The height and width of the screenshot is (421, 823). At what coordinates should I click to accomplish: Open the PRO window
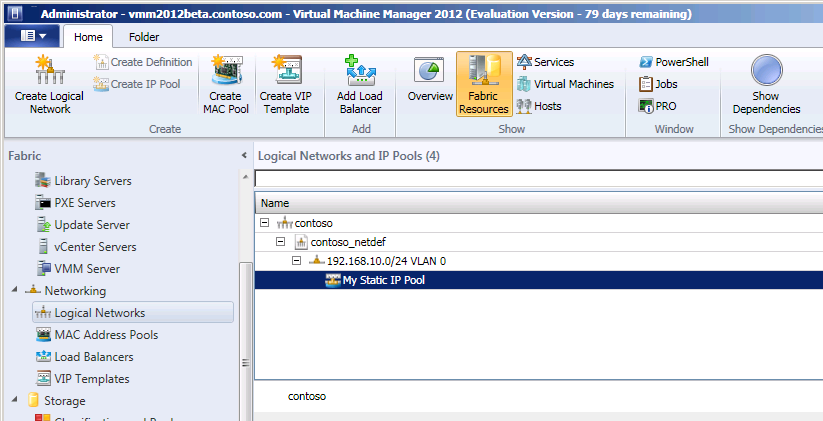tap(657, 106)
